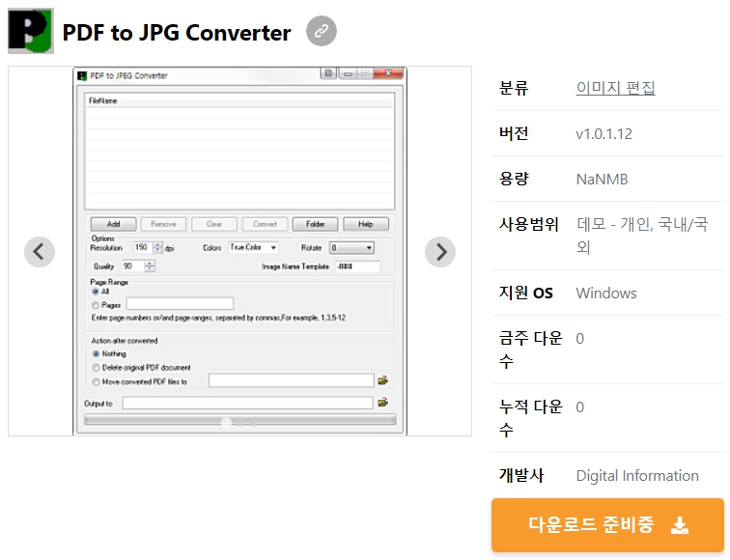Click the FileName column header
730x560 pixels.
pos(239,101)
